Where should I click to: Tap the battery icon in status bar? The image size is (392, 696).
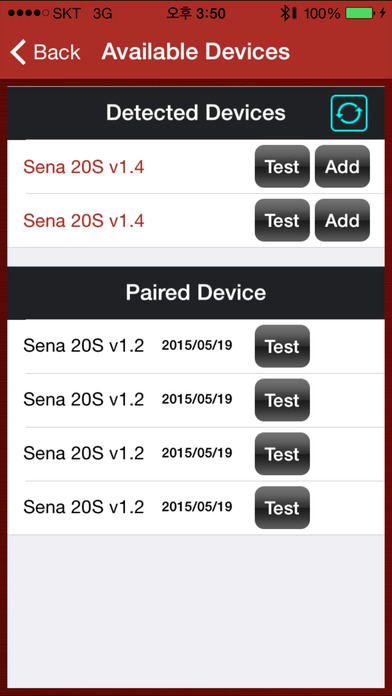360,13
